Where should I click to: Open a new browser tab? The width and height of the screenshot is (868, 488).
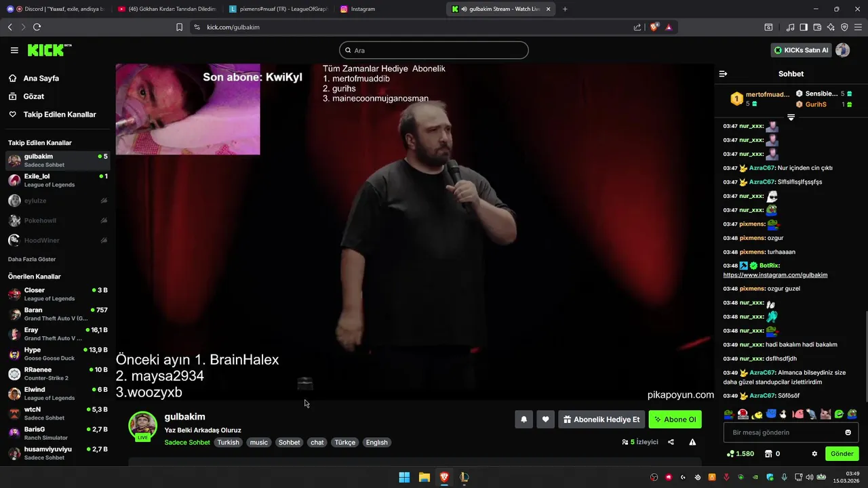click(x=565, y=9)
